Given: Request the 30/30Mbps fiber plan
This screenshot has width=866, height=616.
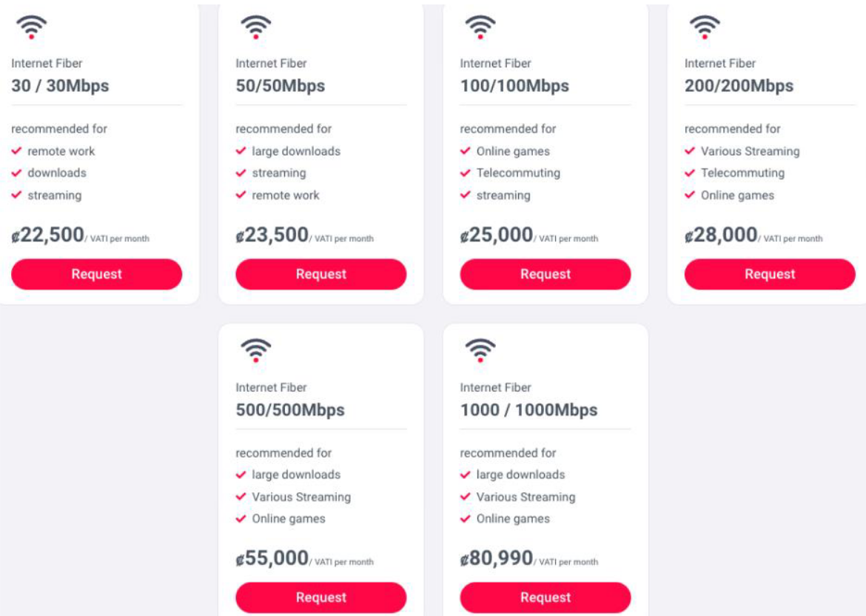Looking at the screenshot, I should 96,274.
